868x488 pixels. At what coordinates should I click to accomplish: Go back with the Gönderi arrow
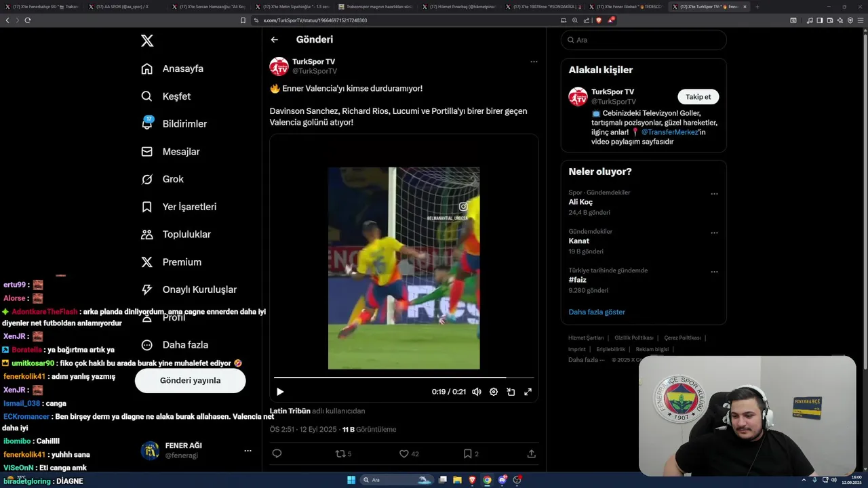(275, 40)
